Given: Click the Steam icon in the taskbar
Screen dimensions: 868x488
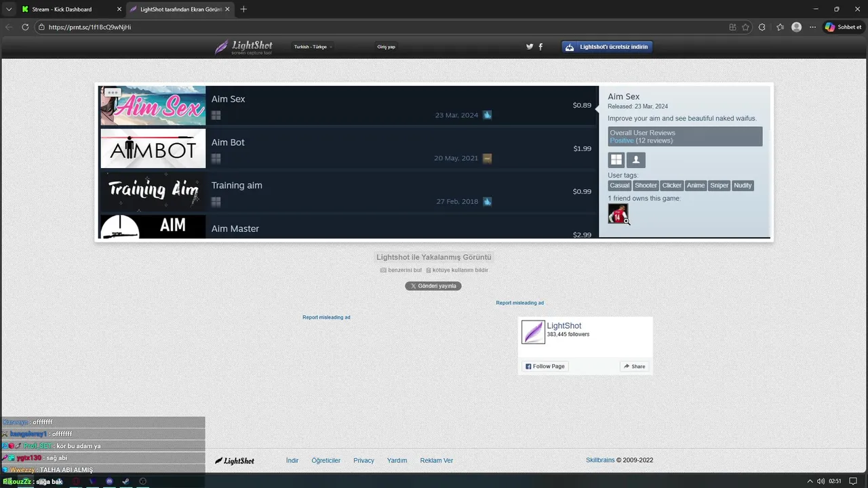Looking at the screenshot, I should click(126, 481).
